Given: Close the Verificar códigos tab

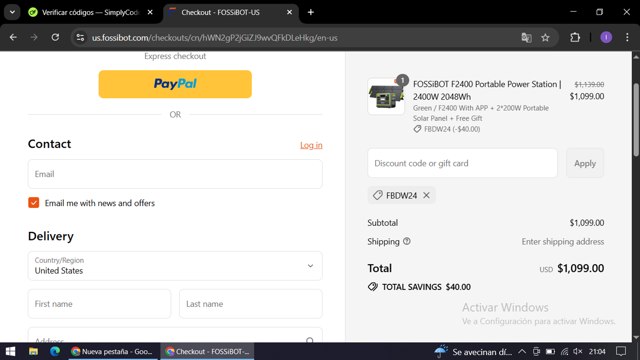Looking at the screenshot, I should tap(150, 12).
